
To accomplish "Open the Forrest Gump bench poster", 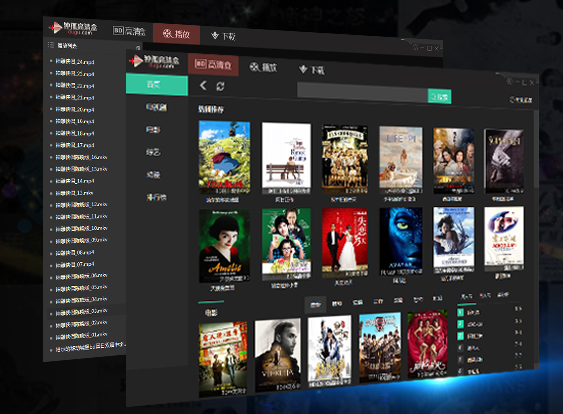I will tap(286, 159).
